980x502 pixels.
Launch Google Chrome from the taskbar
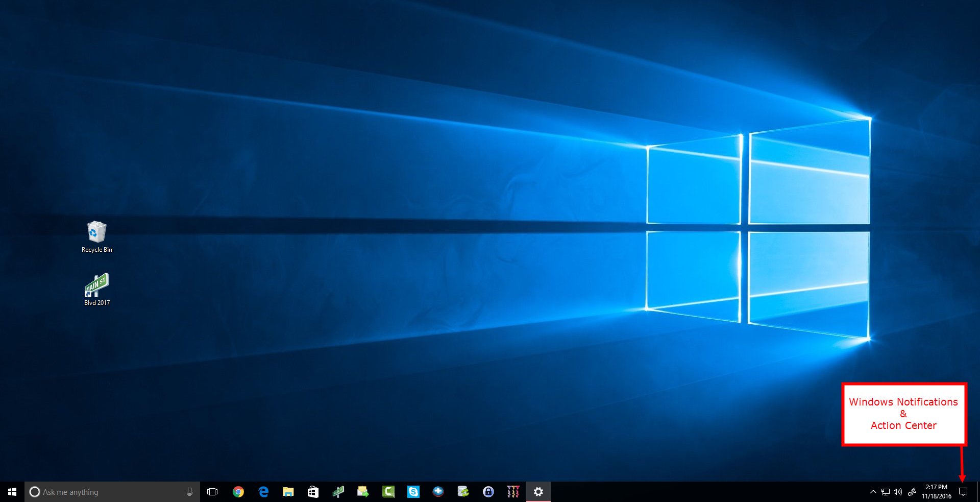click(x=238, y=492)
